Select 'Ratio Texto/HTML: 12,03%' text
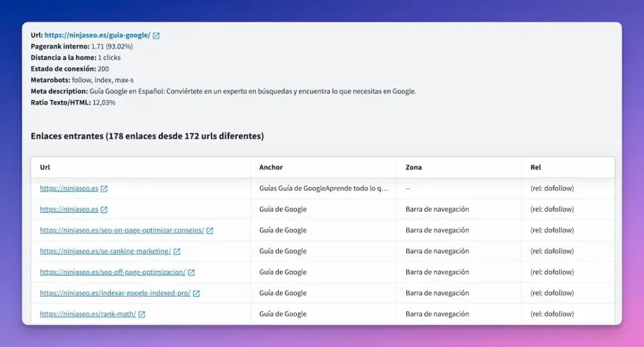Screen dimensions: 644x347 73,103
